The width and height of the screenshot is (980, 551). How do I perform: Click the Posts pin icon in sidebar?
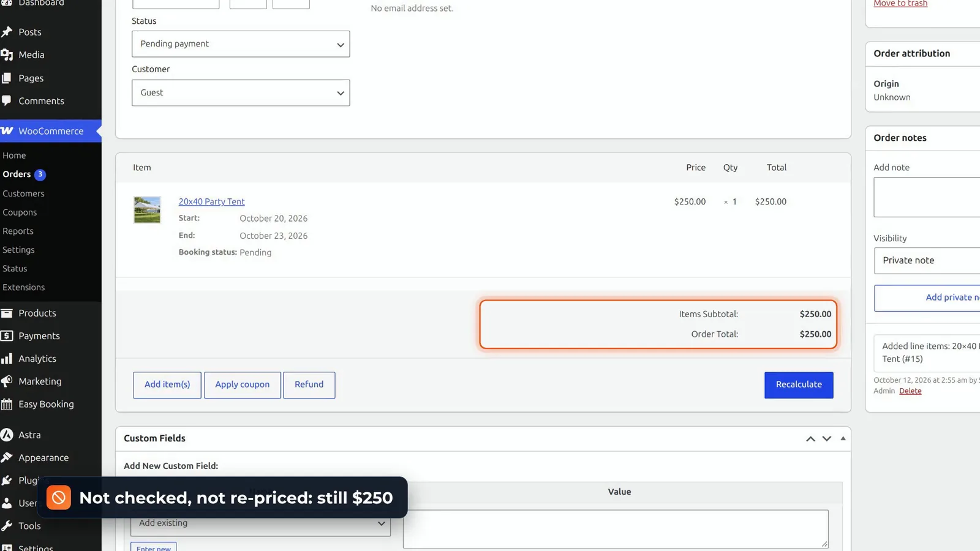point(7,32)
